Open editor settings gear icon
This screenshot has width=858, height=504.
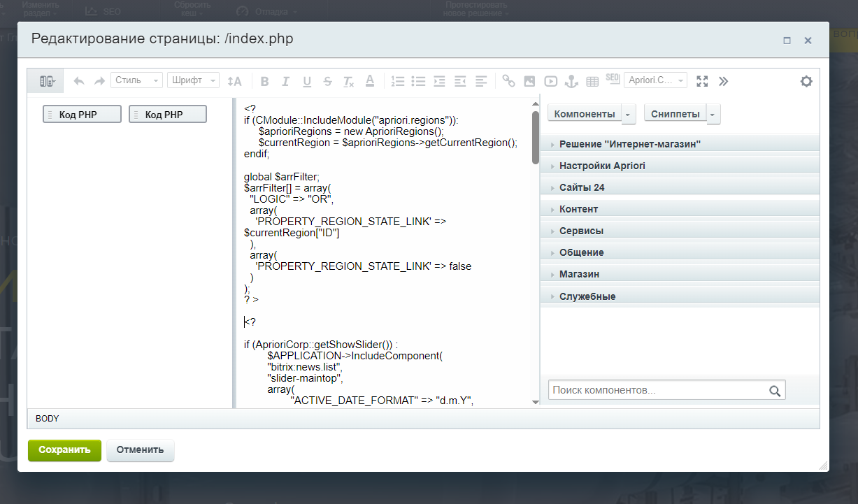(806, 81)
